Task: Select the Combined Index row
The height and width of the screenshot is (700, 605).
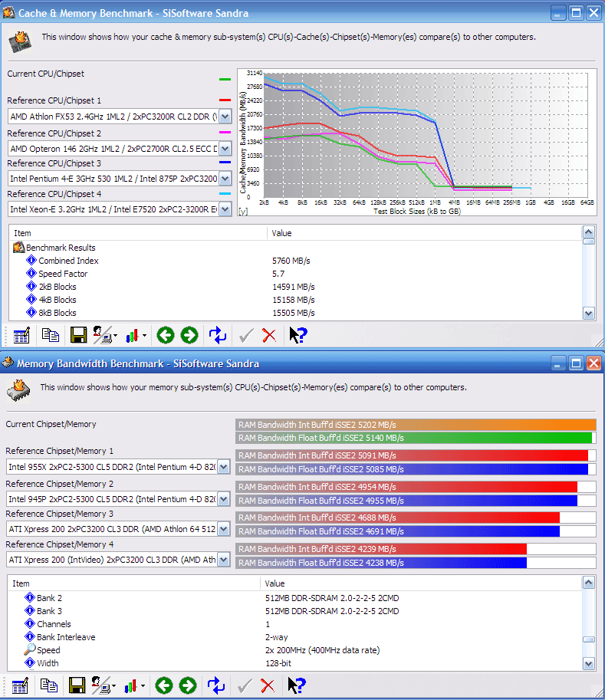Action: [294, 261]
